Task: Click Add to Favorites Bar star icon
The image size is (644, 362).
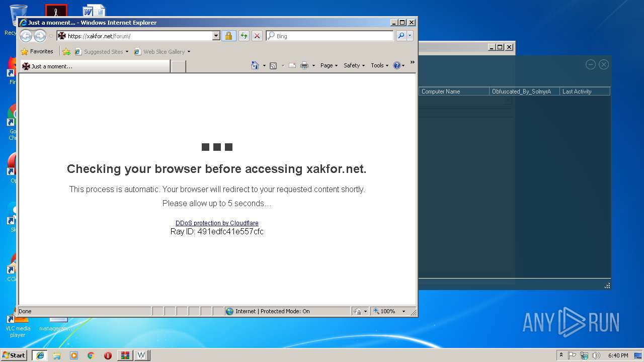Action: click(x=66, y=51)
